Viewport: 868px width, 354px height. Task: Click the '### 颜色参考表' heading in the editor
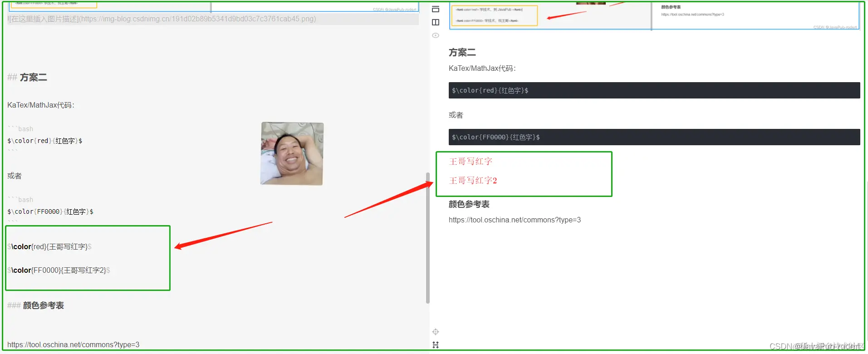[35, 306]
